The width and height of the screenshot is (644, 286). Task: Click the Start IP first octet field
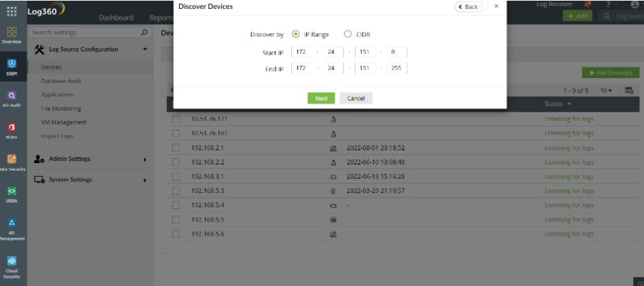(301, 53)
